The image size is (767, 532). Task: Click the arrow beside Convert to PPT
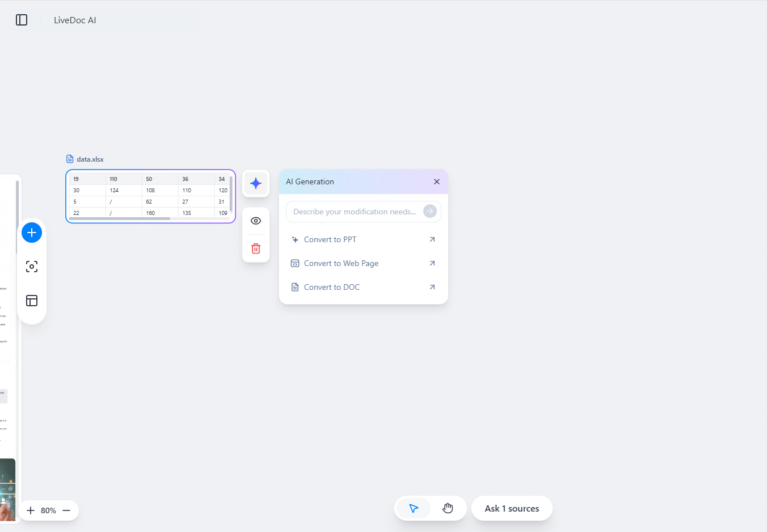pos(432,239)
